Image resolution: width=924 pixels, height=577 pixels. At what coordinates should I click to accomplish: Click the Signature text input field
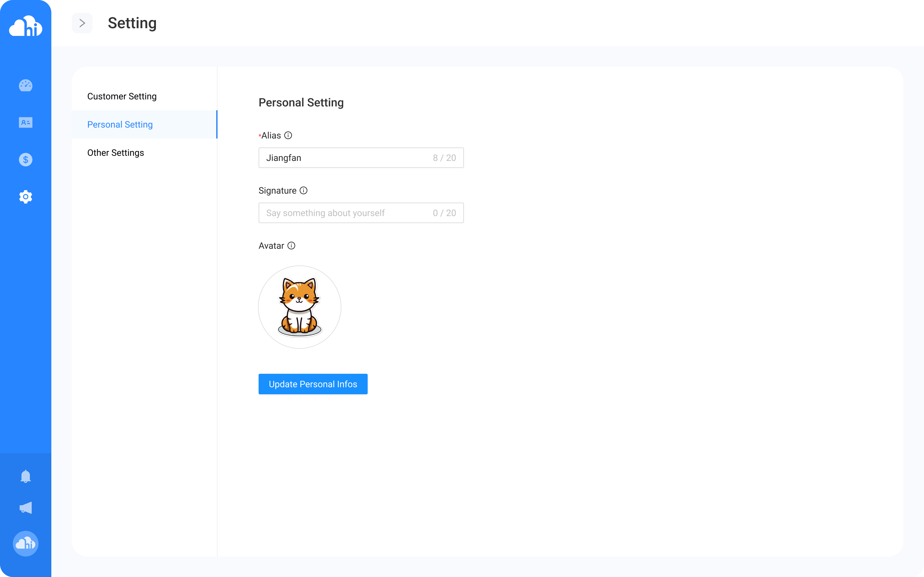tap(361, 213)
